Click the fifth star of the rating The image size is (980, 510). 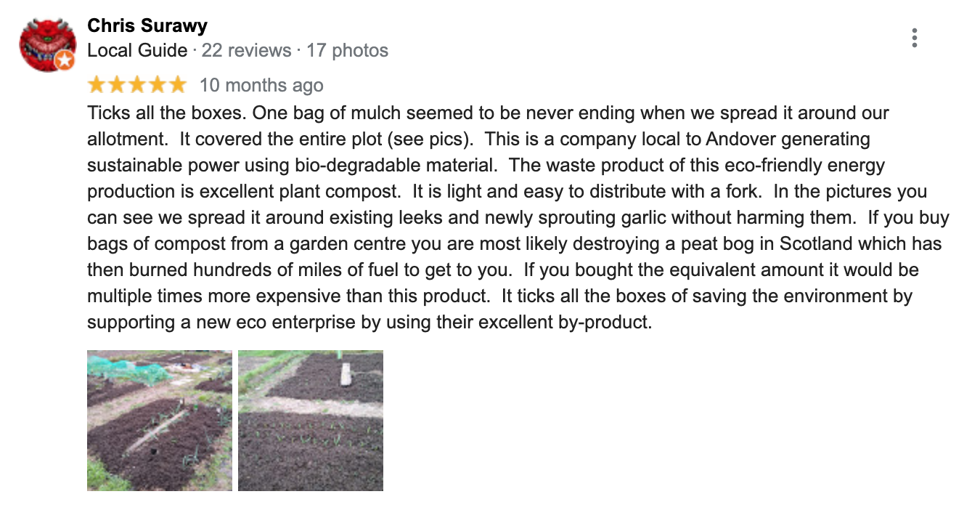pyautogui.click(x=178, y=86)
